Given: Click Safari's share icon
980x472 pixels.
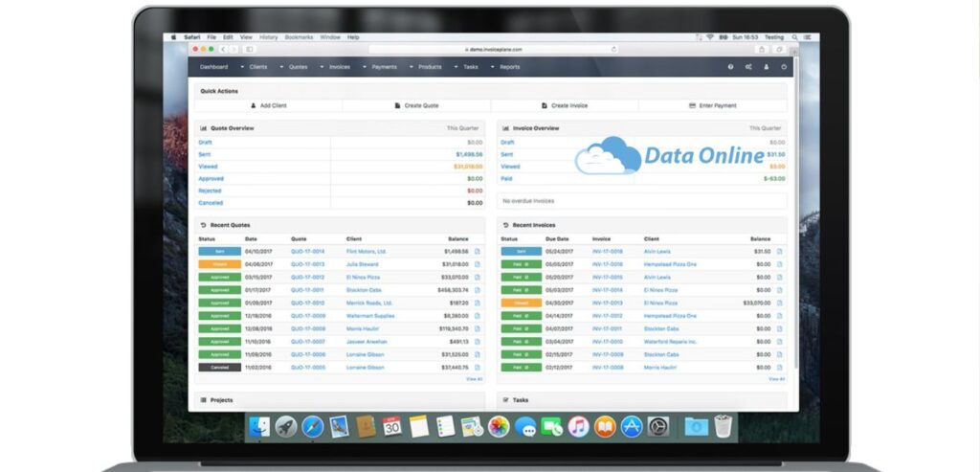Looking at the screenshot, I should click(x=761, y=50).
